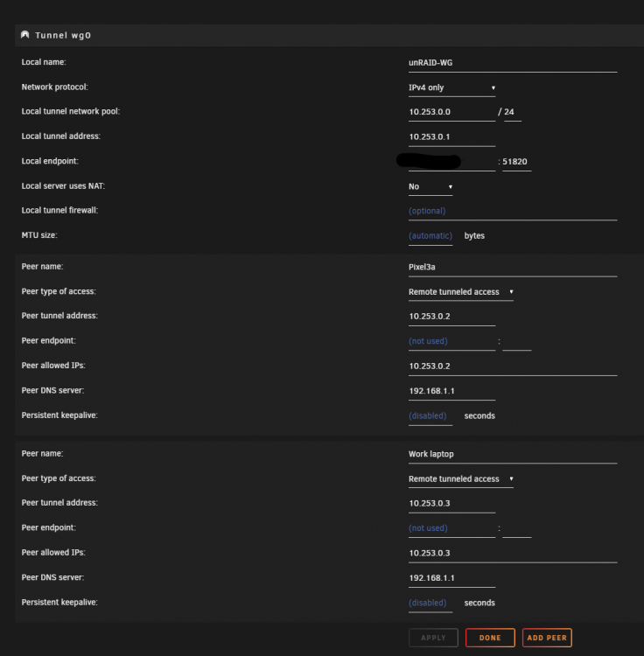Click the bytes unit text next to MTU
The image size is (644, 656).
474,236
